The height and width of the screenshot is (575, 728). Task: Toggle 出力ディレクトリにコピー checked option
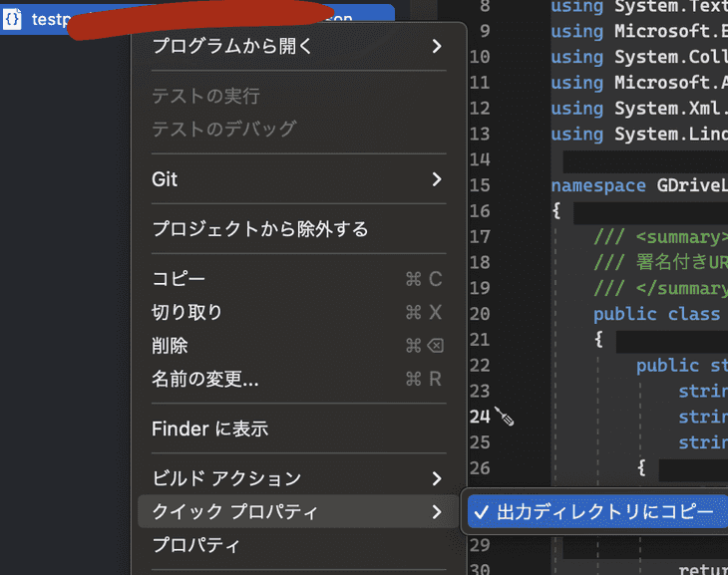597,511
